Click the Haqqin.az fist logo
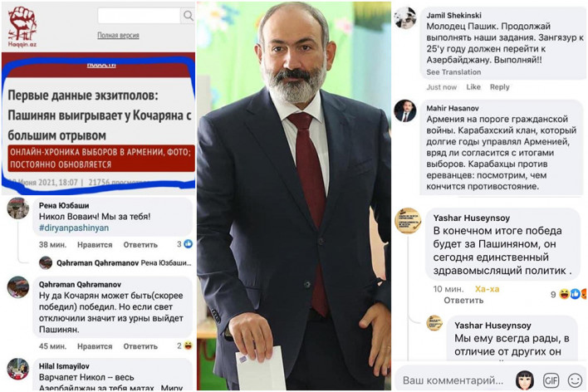588x392 pixels. (22, 27)
